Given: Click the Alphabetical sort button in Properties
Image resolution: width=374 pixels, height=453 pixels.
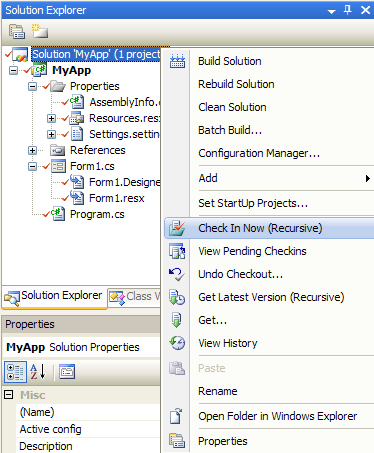Looking at the screenshot, I should pyautogui.click(x=38, y=372).
